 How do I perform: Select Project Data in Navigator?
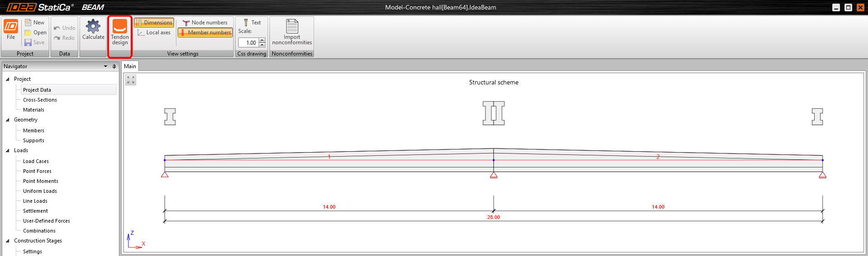[69, 90]
